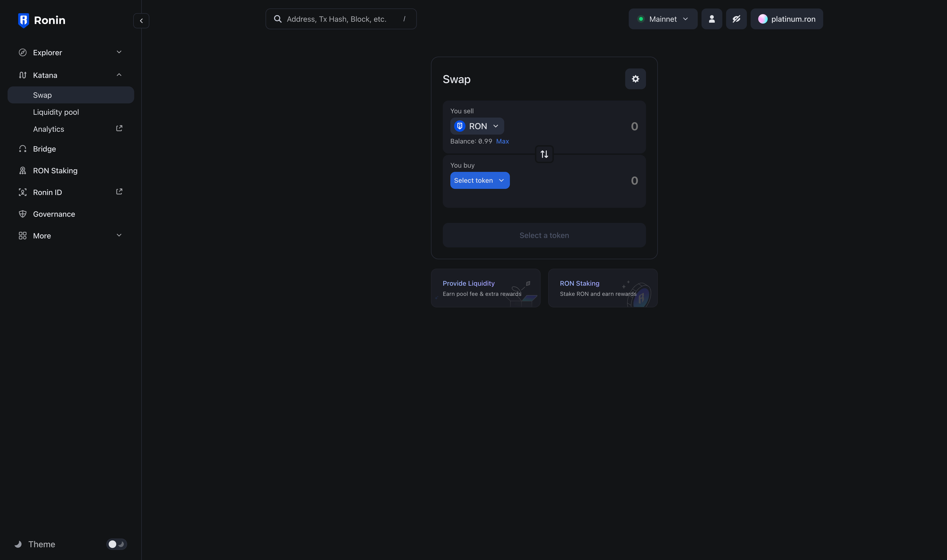Click Max to sell full RON balance
The image size is (947, 560).
[x=503, y=141]
